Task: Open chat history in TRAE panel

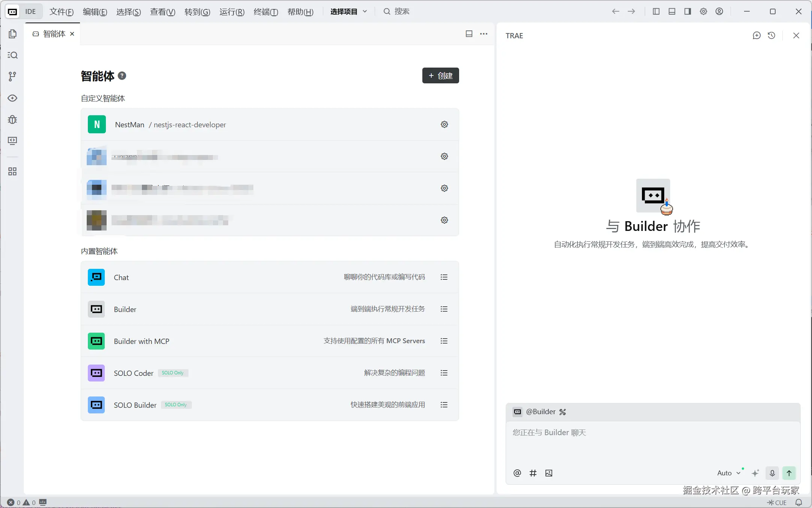Action: click(x=771, y=35)
